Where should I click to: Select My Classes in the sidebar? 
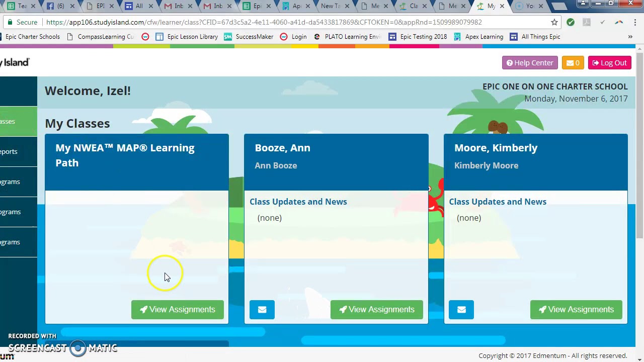pyautogui.click(x=18, y=121)
